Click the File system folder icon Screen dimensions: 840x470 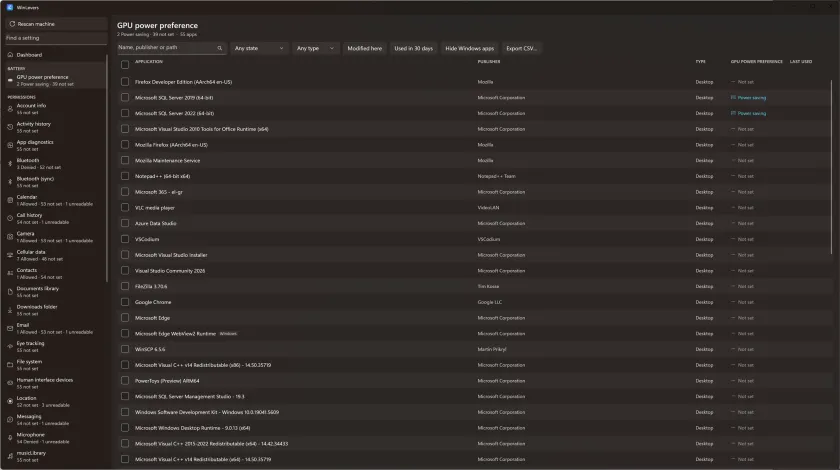coord(10,364)
